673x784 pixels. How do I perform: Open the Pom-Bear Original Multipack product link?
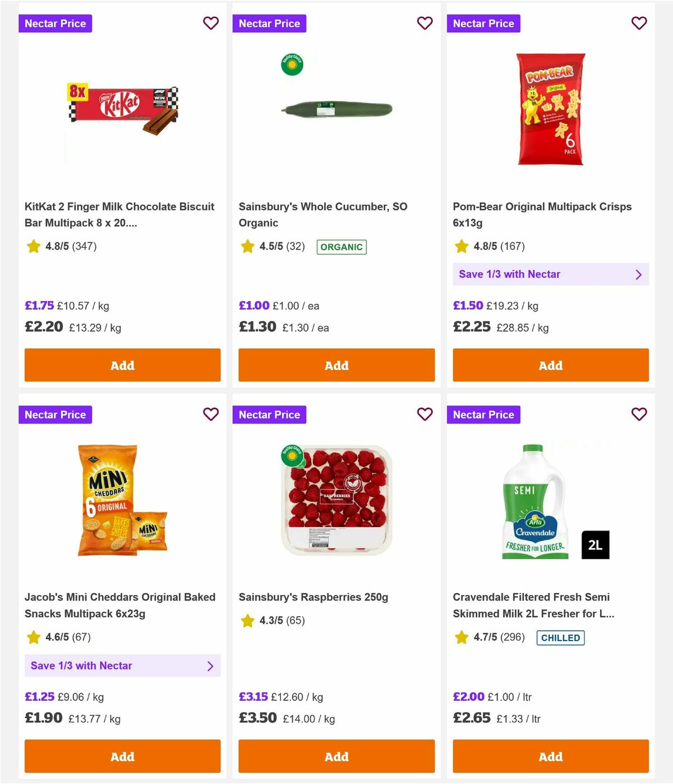(x=543, y=214)
